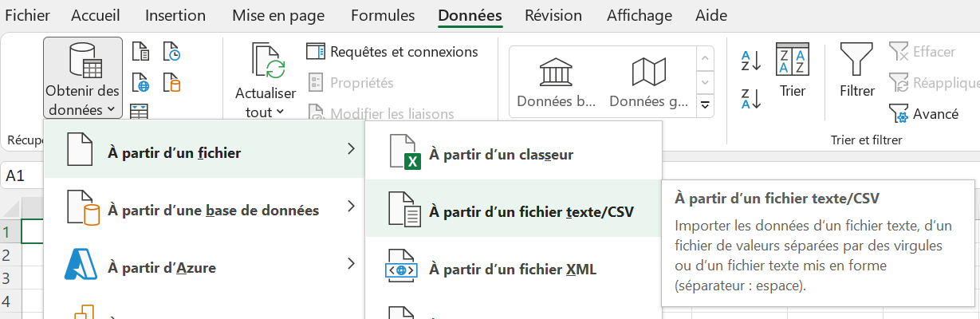The width and height of the screenshot is (980, 319).
Task: Open the Obtenir des données dropdown
Action: point(83,78)
